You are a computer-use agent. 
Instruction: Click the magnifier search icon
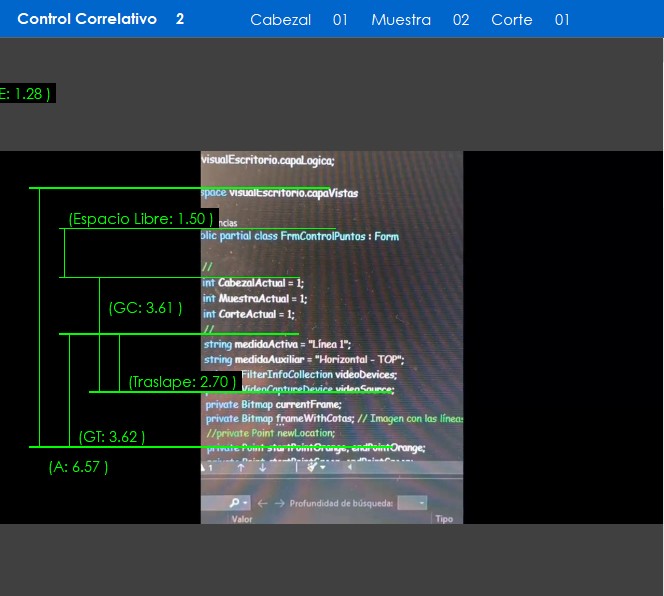[235, 503]
